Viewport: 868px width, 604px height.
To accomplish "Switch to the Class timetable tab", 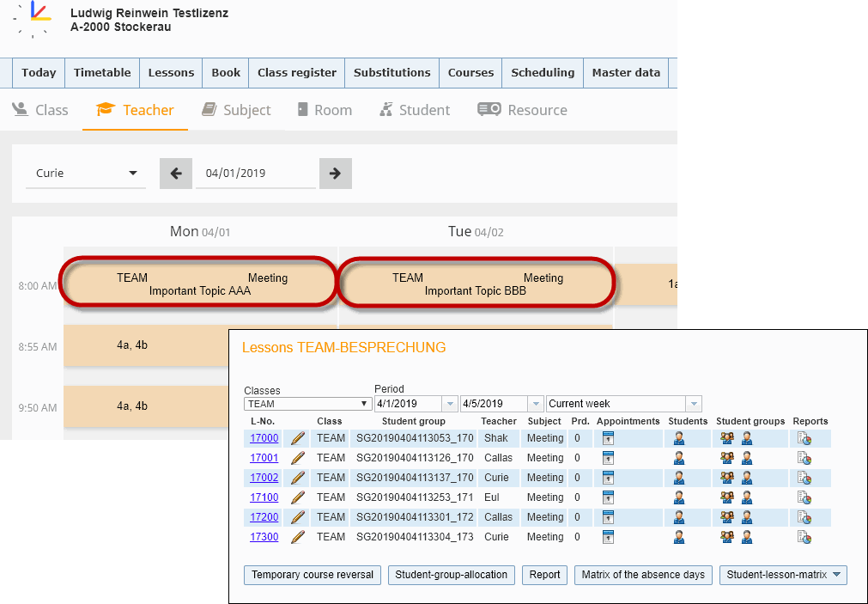I will point(40,110).
